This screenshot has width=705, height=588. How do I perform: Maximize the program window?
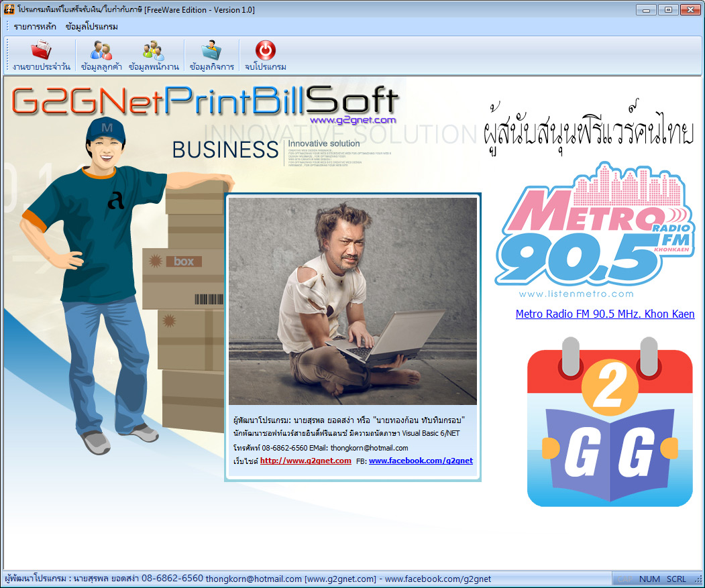[668, 9]
